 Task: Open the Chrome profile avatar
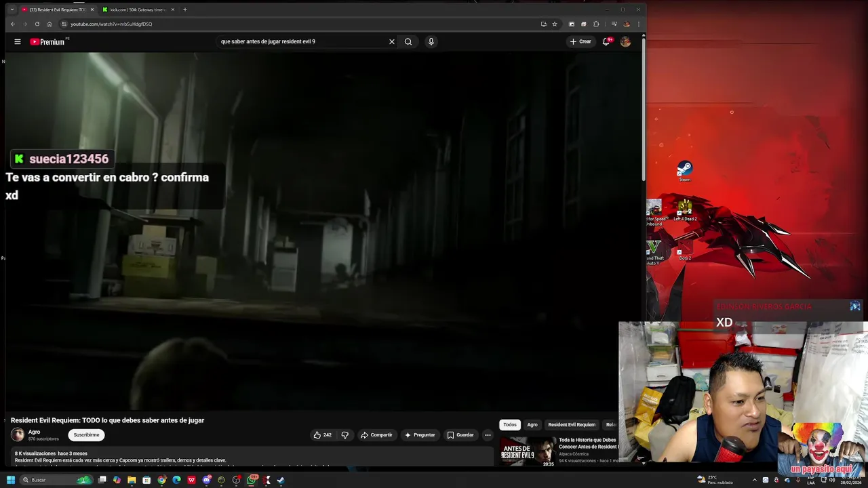[x=626, y=24]
